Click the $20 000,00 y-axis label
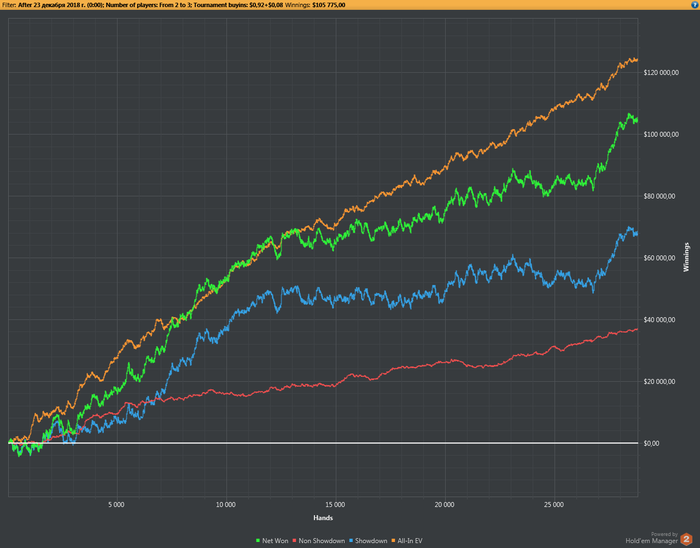Screen dimensions: 700x548 pyautogui.click(x=659, y=382)
